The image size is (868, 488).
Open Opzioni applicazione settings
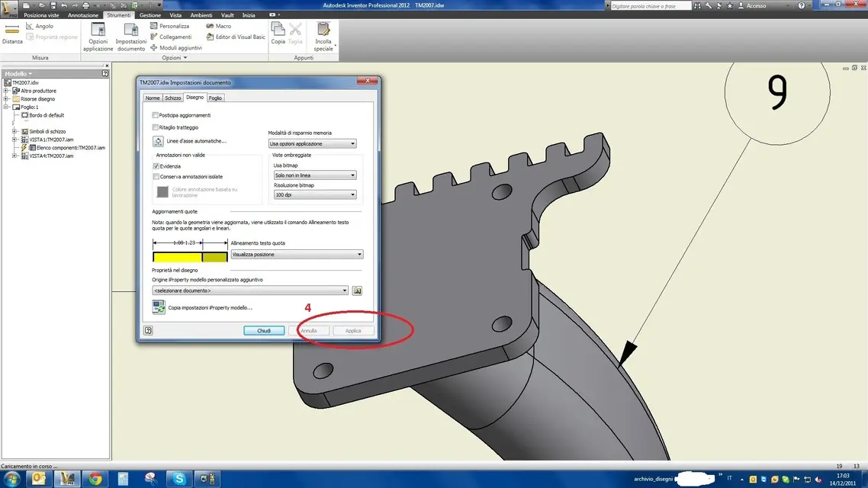pyautogui.click(x=98, y=37)
